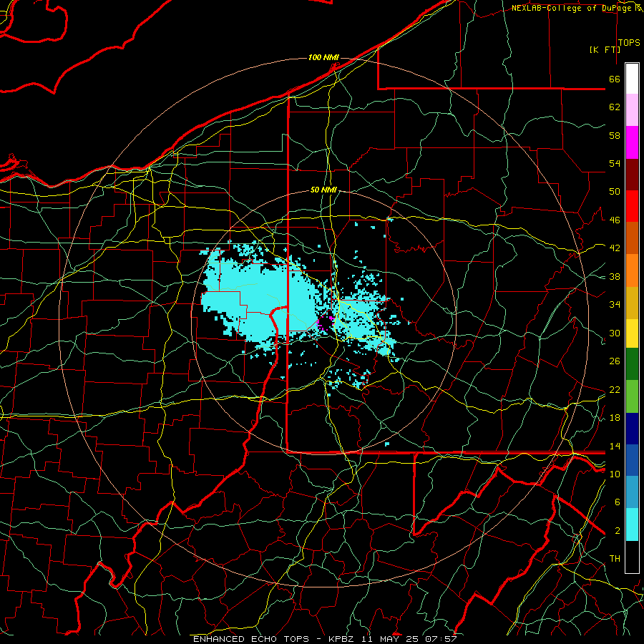This screenshot has width=644, height=644.
Task: Click legend value "58"
Action: coord(615,135)
